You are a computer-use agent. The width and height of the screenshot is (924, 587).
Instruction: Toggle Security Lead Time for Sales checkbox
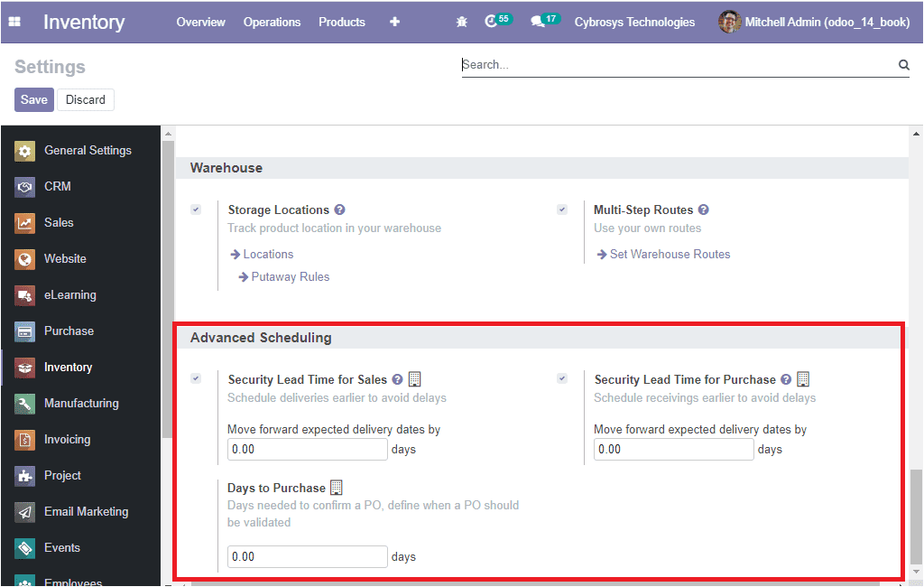pyautogui.click(x=196, y=378)
